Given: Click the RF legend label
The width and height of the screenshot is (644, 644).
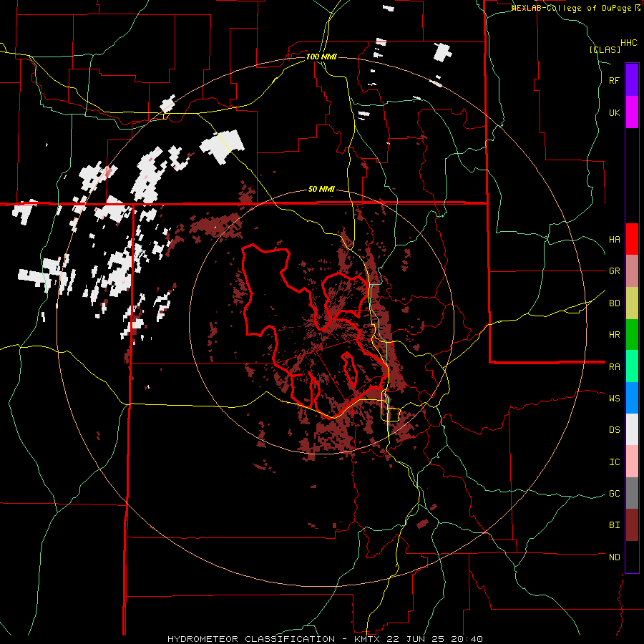Looking at the screenshot, I should (x=615, y=80).
